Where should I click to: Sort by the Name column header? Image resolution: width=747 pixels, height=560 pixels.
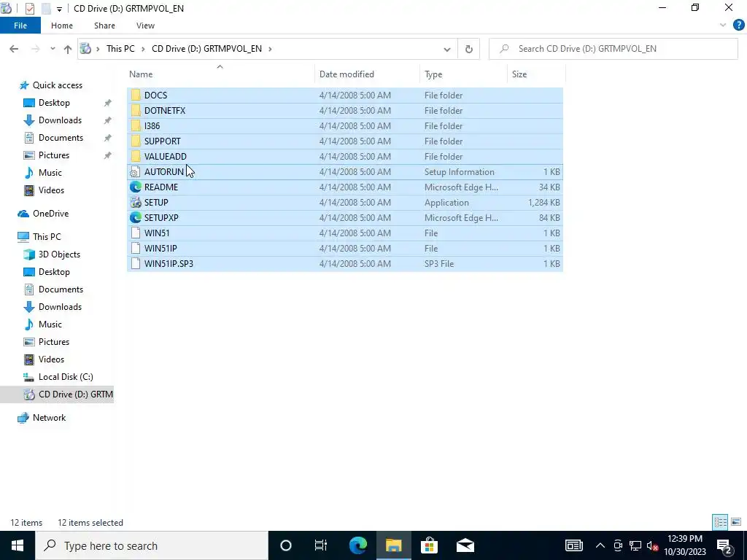141,74
